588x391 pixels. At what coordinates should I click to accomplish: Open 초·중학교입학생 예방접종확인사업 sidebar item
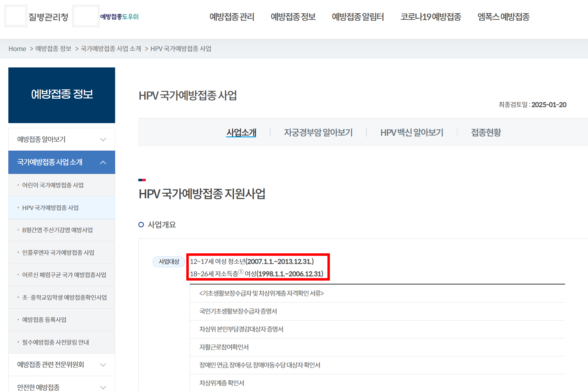[x=62, y=297]
